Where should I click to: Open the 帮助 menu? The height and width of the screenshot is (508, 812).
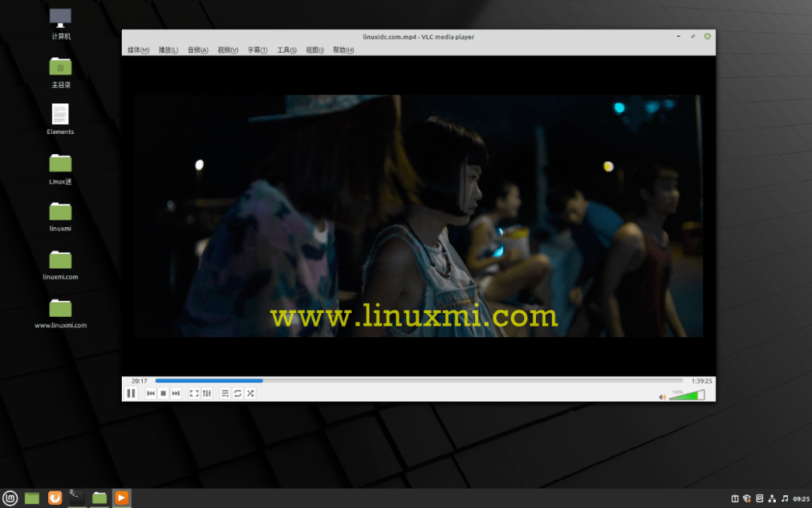click(343, 50)
